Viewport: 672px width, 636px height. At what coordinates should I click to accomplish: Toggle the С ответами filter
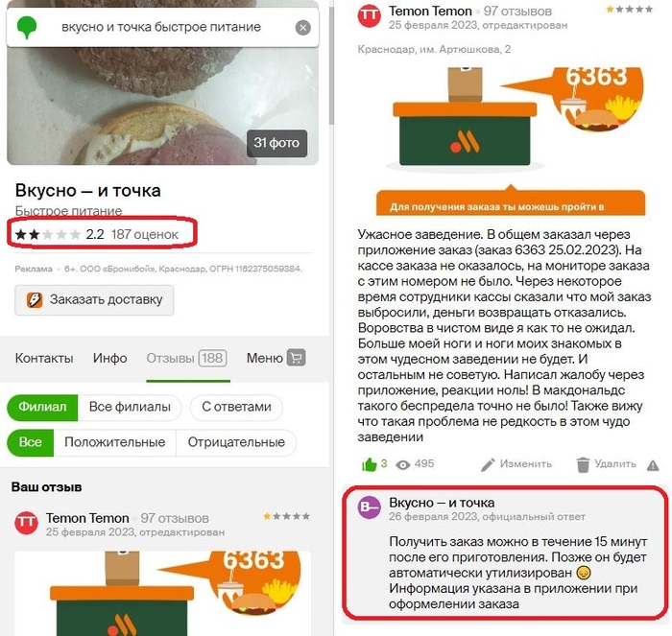236,407
